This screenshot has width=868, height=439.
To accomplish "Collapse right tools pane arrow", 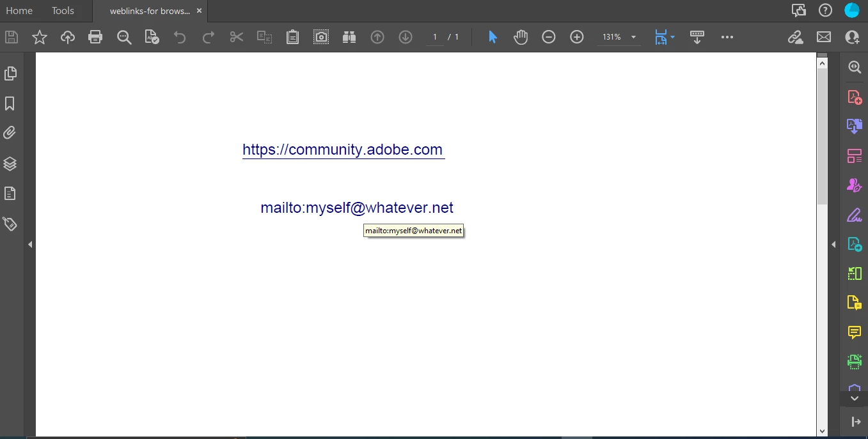I will point(833,244).
